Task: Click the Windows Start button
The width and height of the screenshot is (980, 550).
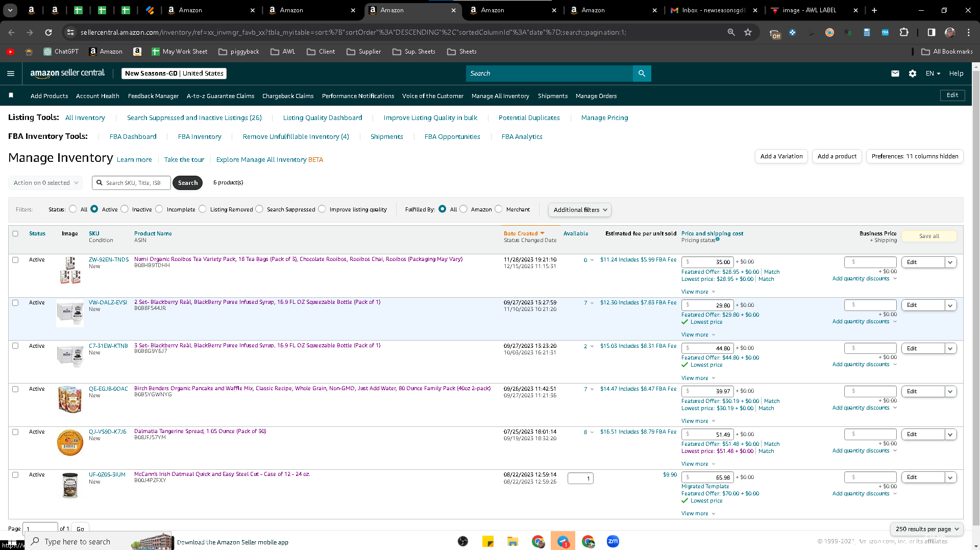Action: pos(11,543)
